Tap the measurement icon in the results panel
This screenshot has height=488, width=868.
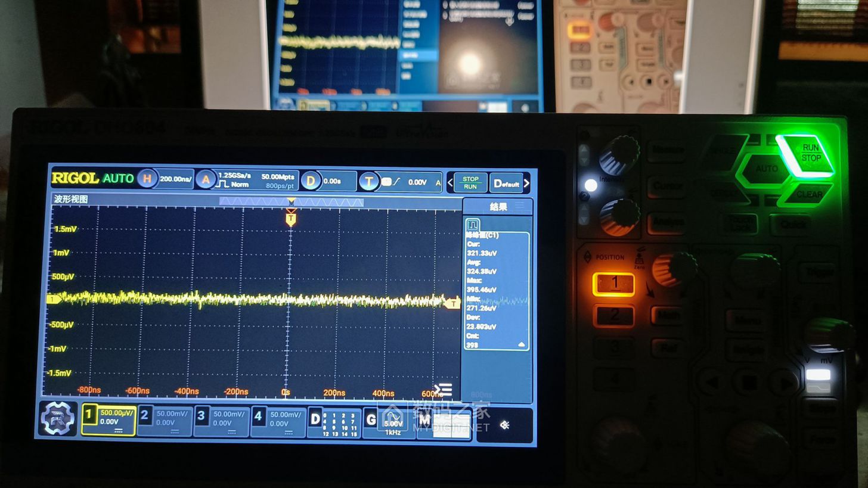coord(473,225)
